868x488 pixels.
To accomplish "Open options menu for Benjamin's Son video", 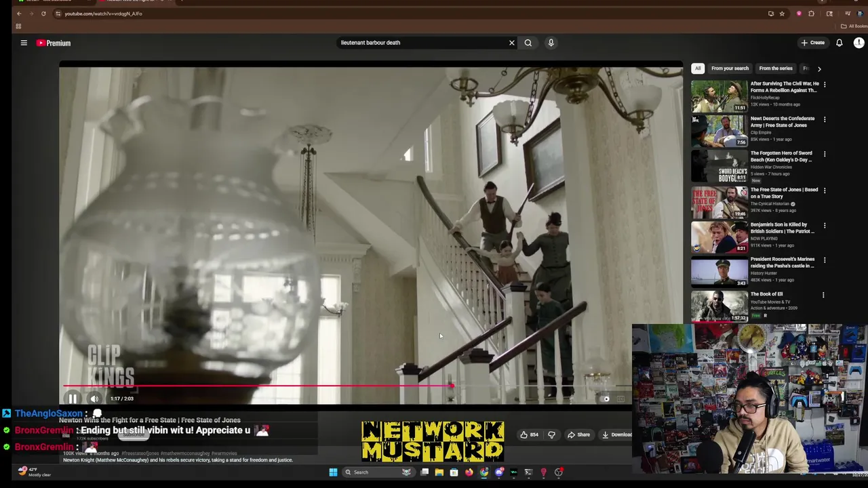I will click(825, 226).
